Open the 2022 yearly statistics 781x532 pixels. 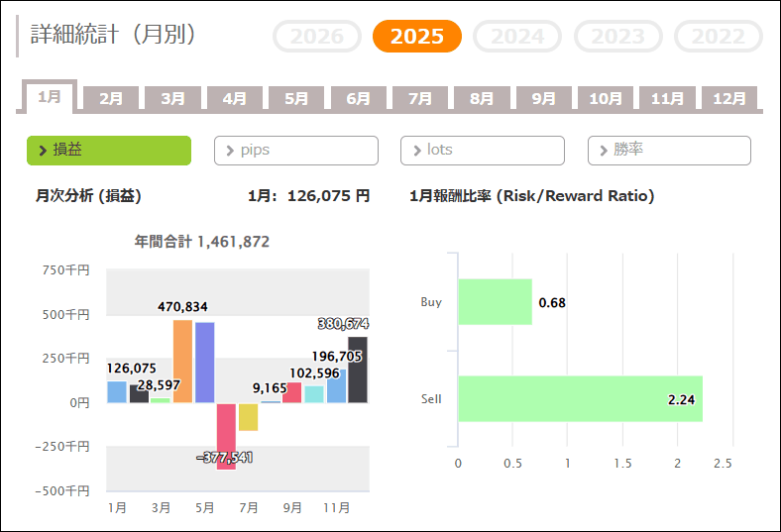(x=719, y=37)
